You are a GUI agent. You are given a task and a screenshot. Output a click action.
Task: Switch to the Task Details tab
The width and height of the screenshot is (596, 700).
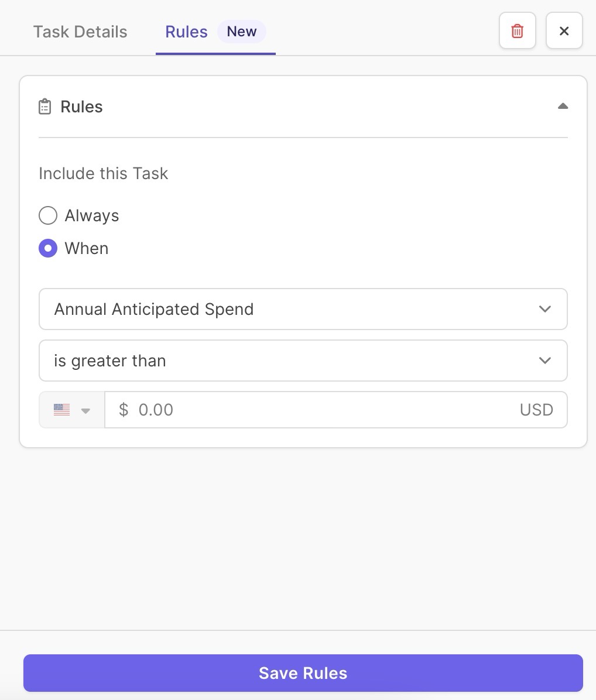80,32
